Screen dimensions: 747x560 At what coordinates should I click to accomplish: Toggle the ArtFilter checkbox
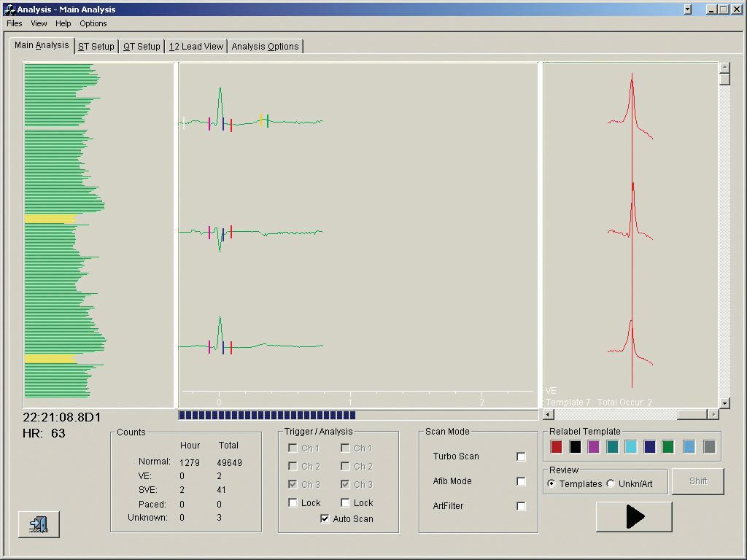(x=521, y=506)
